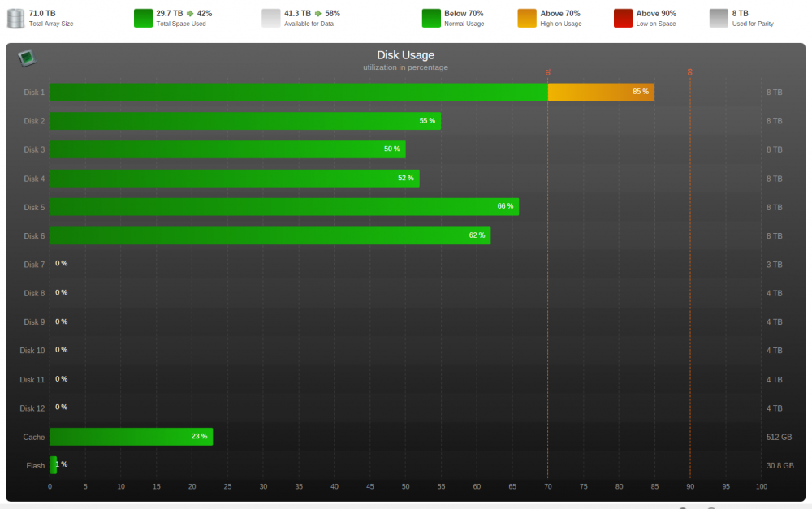812x509 pixels.
Task: Click the Cache row label
Action: point(33,437)
